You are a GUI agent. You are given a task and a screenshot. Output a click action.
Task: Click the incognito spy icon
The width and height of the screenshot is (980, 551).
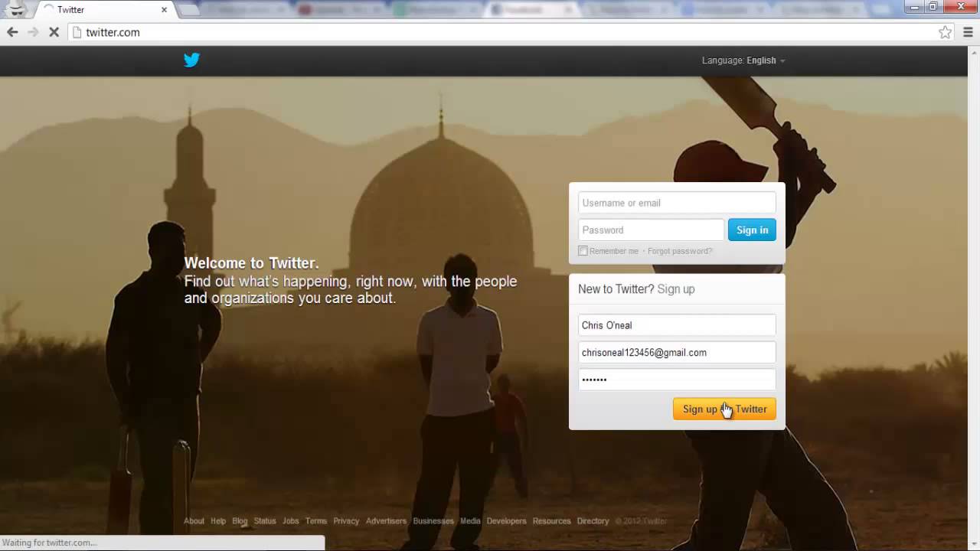[16, 10]
